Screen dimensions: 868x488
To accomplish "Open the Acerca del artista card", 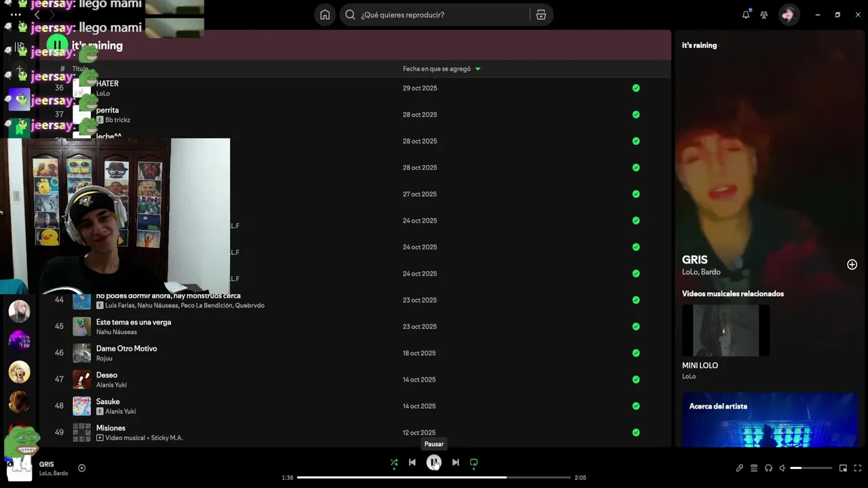I will point(770,420).
